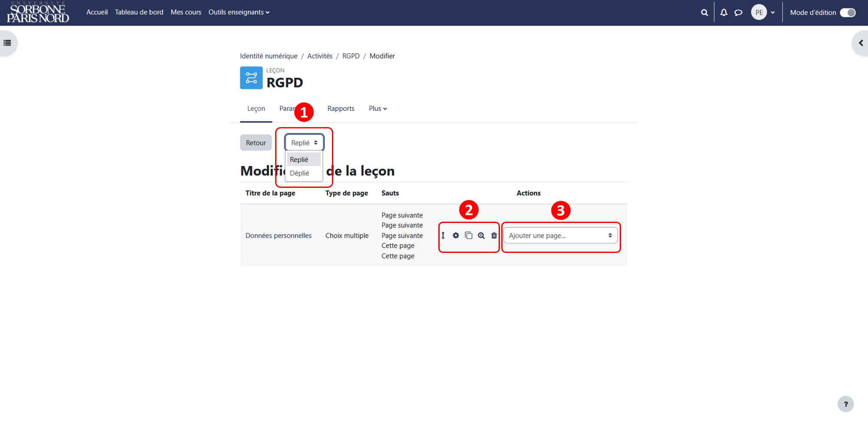Toggle the Mode d'édition switch

(848, 13)
